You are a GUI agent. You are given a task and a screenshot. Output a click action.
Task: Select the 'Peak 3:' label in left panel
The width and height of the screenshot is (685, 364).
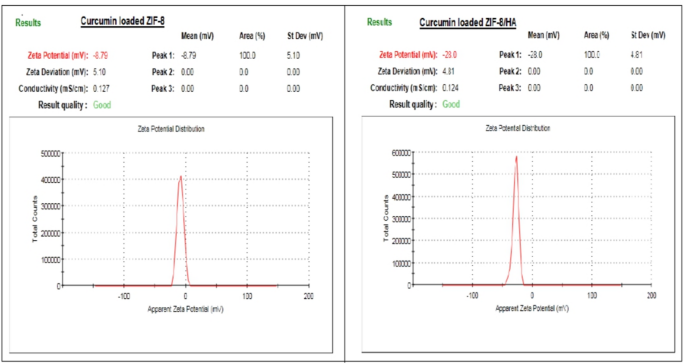(x=163, y=88)
